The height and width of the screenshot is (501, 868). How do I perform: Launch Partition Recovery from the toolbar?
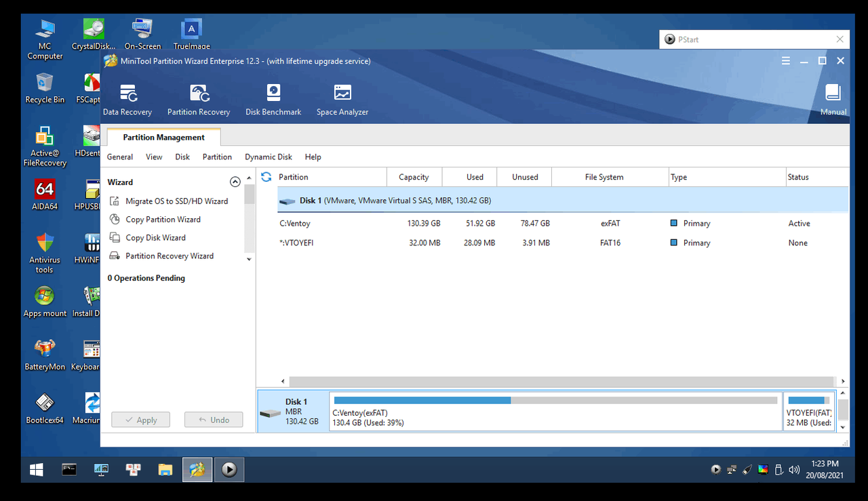point(199,100)
